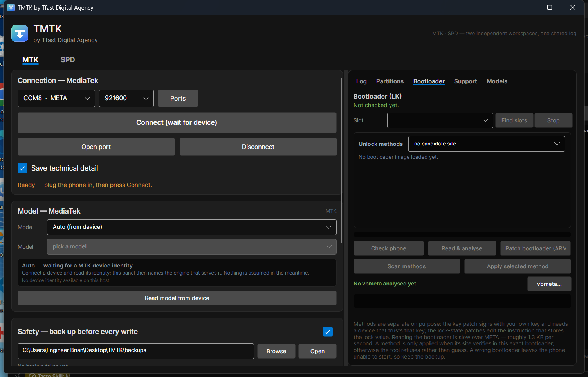This screenshot has width=588, height=377.
Task: Click the left panel vertical scrollbar
Action: [x=342, y=160]
